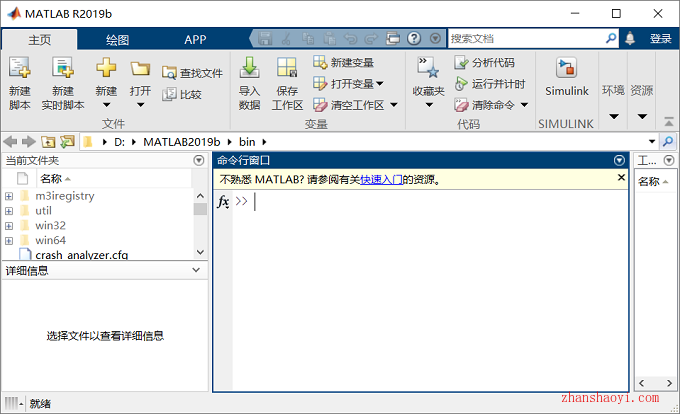Image resolution: width=680 pixels, height=414 pixels.
Task: Open the quick access toolbar options dropdown
Action: pos(435,39)
